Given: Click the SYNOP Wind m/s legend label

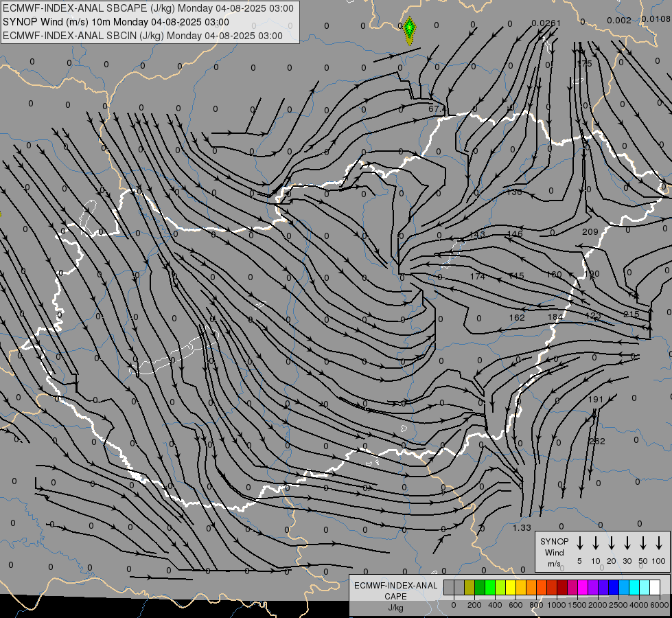Looking at the screenshot, I should 554,552.
